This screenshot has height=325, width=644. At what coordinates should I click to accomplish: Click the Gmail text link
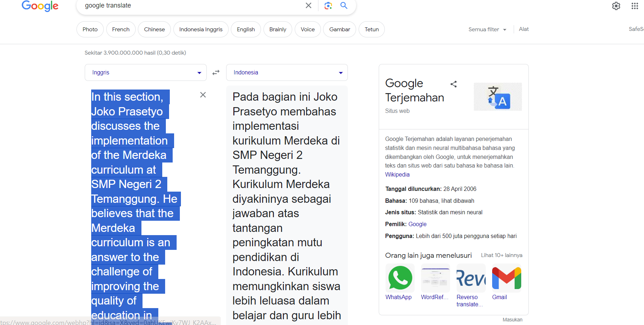coord(499,297)
